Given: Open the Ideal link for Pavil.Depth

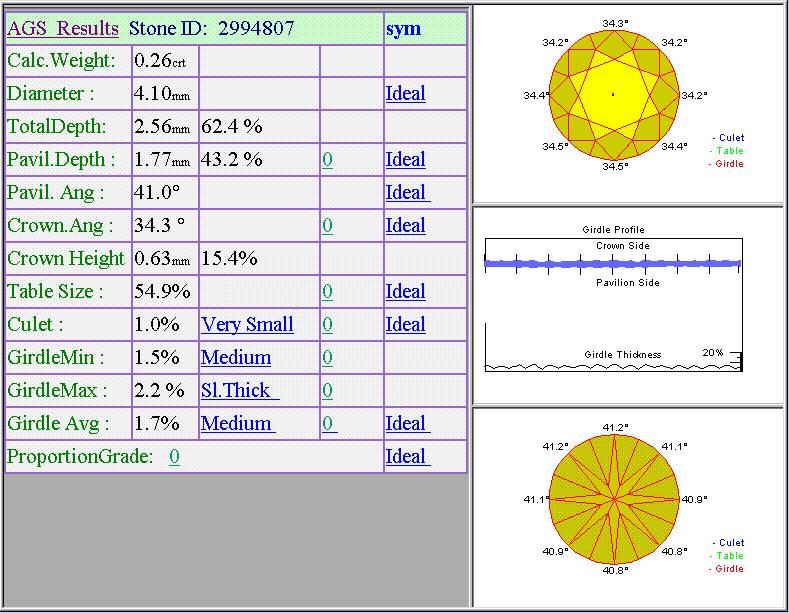Looking at the screenshot, I should pyautogui.click(x=405, y=160).
